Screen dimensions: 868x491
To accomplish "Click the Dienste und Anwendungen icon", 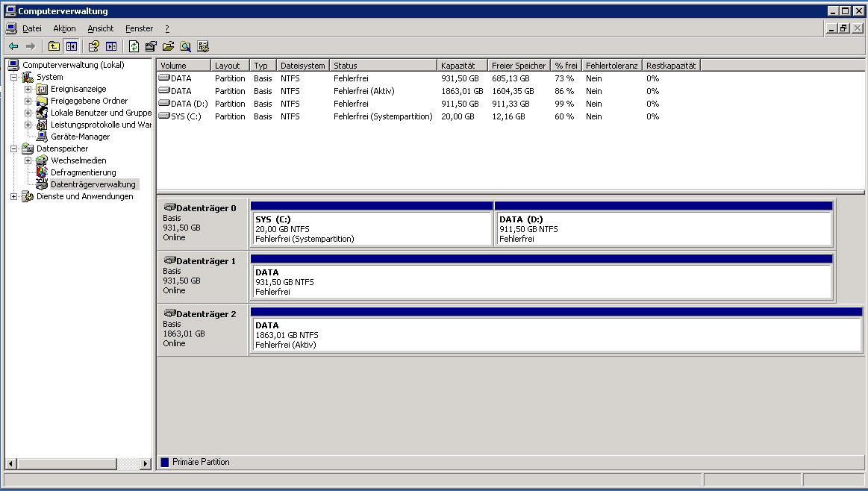I will coord(28,196).
